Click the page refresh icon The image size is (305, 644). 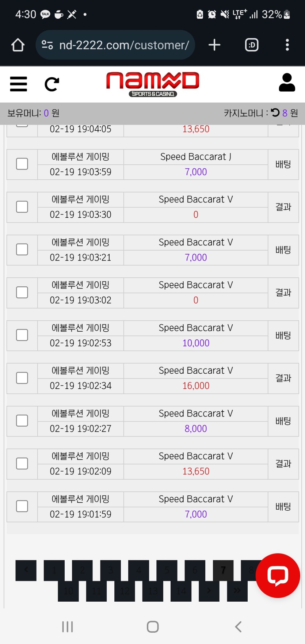(52, 84)
